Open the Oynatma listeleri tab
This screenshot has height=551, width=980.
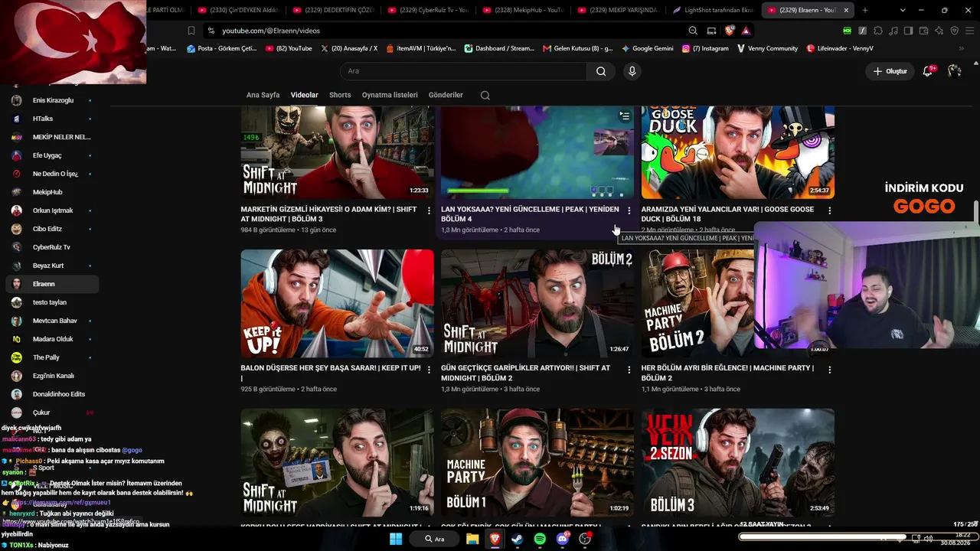390,96
